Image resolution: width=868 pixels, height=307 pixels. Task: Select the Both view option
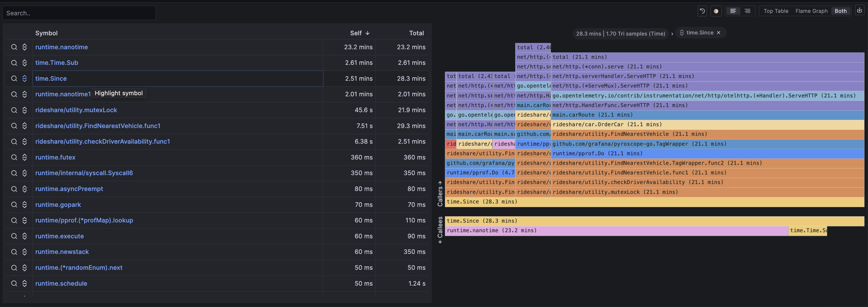point(840,11)
